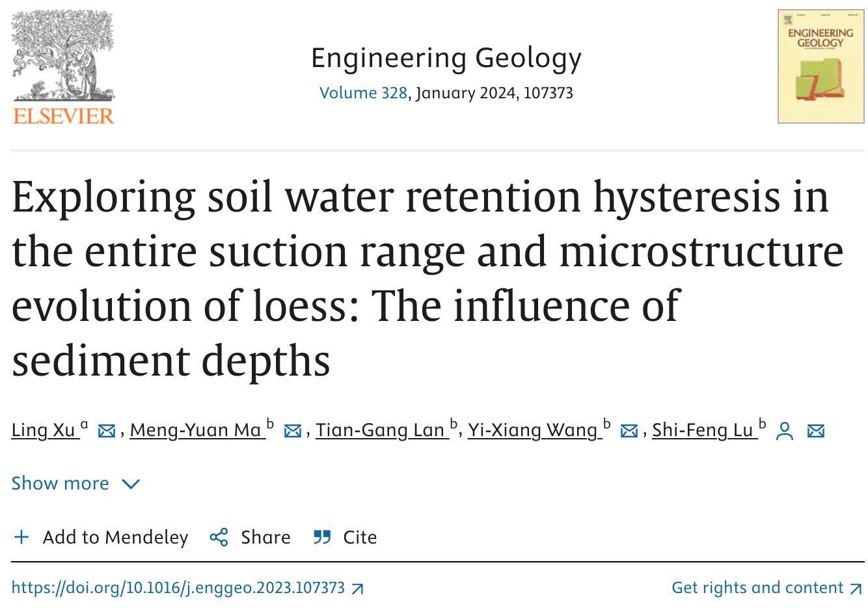Open the Volume 328 link
The image size is (868, 608).
coord(363,93)
